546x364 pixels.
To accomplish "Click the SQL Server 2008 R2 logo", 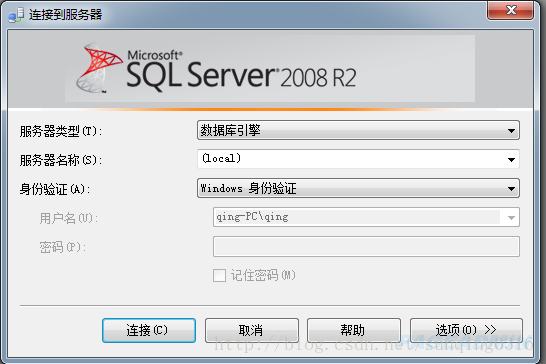I will pyautogui.click(x=217, y=69).
